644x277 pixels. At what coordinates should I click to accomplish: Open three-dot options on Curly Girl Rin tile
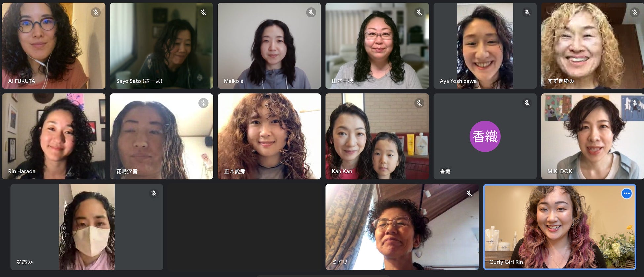626,193
